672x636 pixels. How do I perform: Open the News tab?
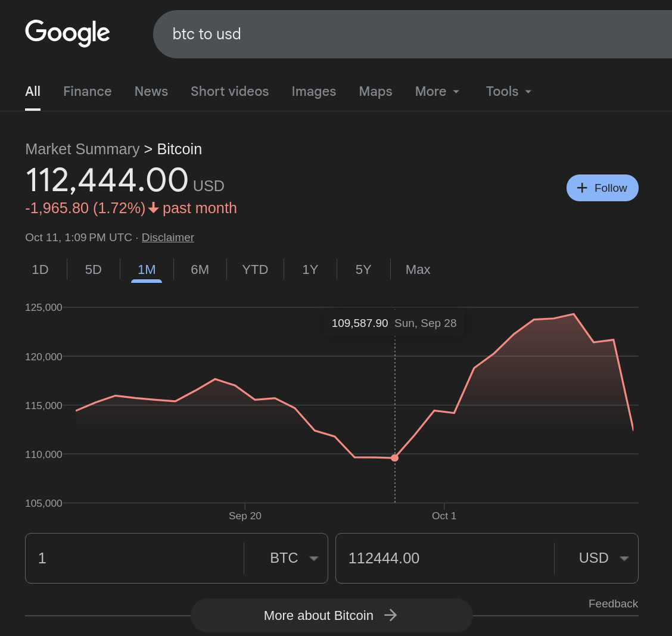tap(151, 91)
